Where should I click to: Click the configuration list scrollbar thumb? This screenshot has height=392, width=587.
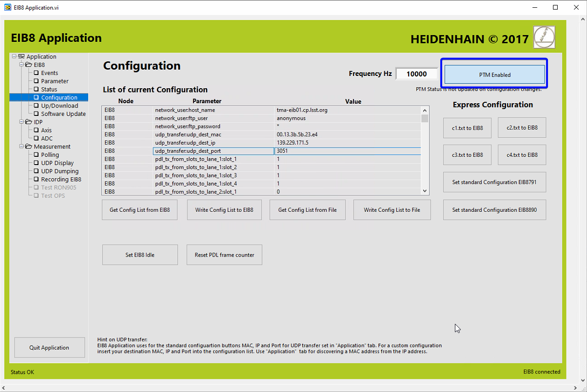425,118
